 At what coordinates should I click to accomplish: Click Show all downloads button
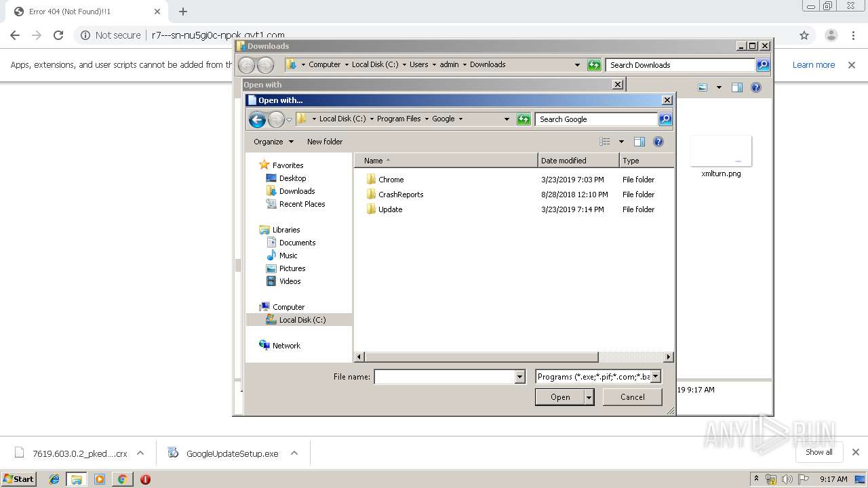pos(819,452)
